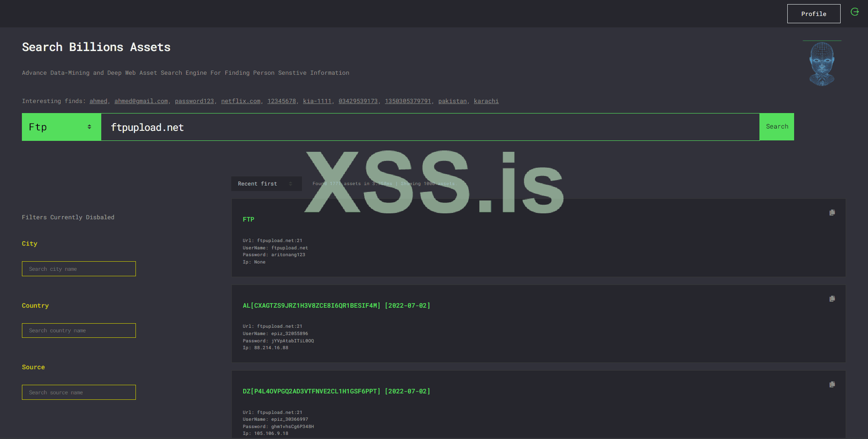Open the Recent first sort dropdown
Viewport: 868px width, 439px height.
pos(266,184)
